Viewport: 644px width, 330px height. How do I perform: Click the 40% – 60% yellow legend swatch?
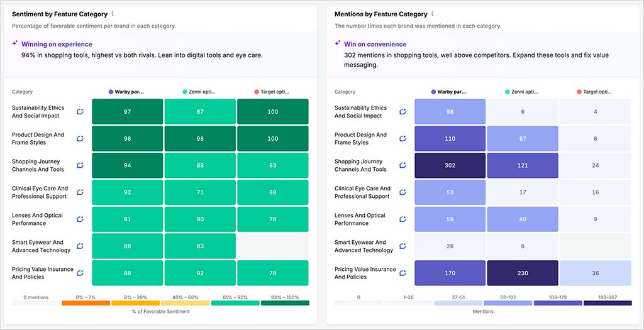click(186, 303)
